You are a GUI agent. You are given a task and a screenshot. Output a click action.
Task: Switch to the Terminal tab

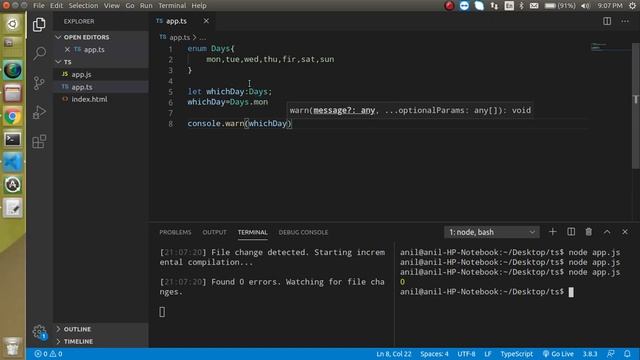[x=253, y=232]
